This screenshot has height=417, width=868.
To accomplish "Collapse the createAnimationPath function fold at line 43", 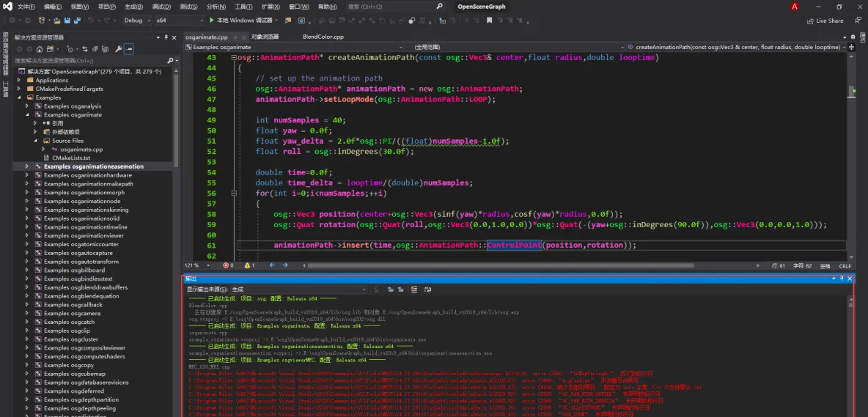I will [x=234, y=57].
